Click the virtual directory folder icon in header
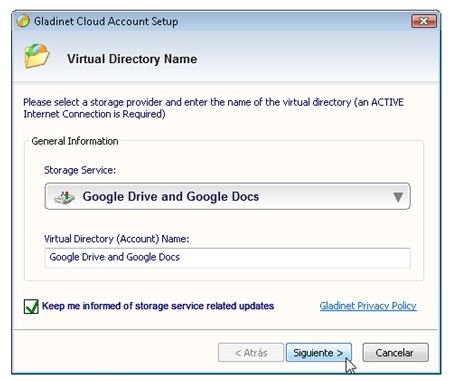Image resolution: width=454 pixels, height=381 pixels. [x=37, y=56]
